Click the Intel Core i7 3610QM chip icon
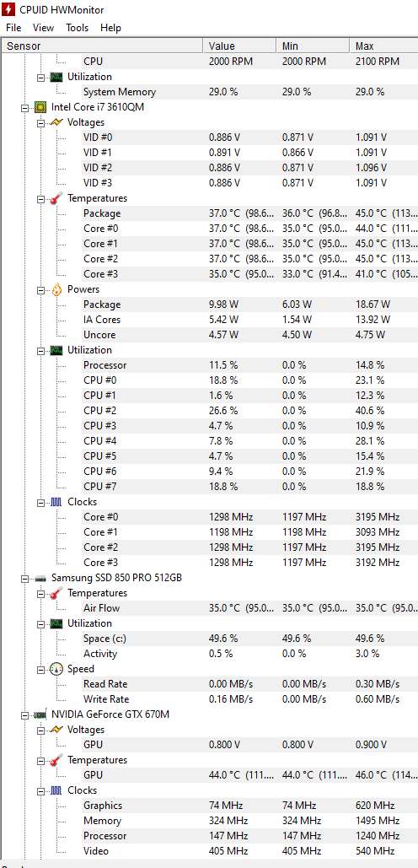The image size is (418, 868). pos(40,107)
